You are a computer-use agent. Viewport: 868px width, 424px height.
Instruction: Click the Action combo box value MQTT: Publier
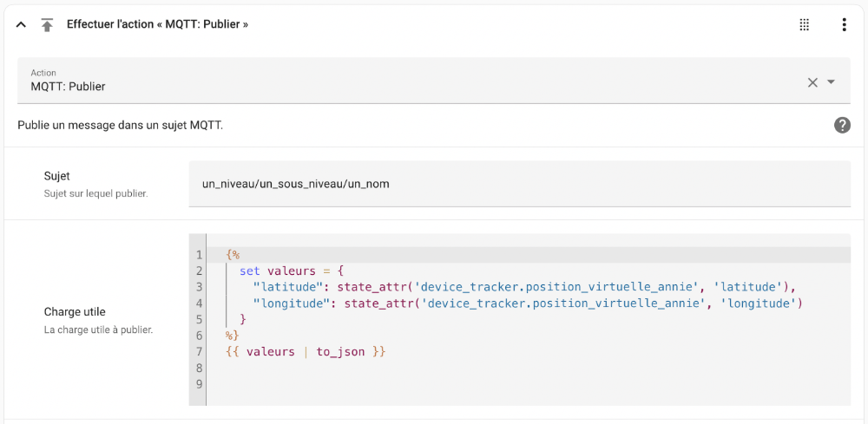point(68,87)
